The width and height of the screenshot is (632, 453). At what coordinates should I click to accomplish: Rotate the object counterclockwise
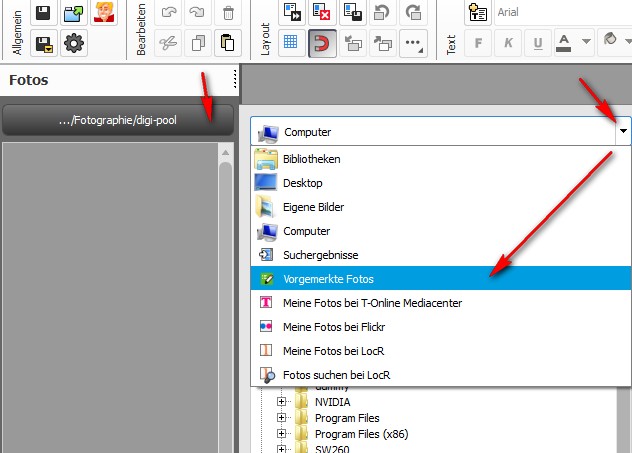(382, 12)
